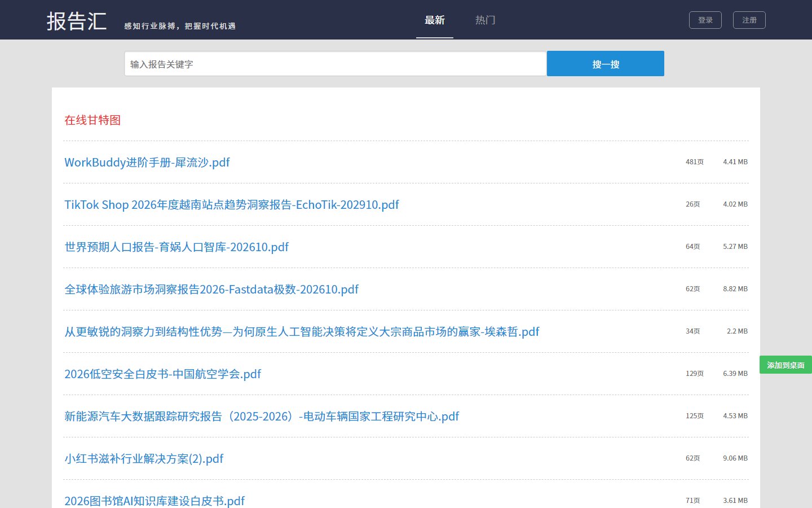
Task: Open the TikTok Shop 2026年度越南站点 report
Action: (x=232, y=205)
